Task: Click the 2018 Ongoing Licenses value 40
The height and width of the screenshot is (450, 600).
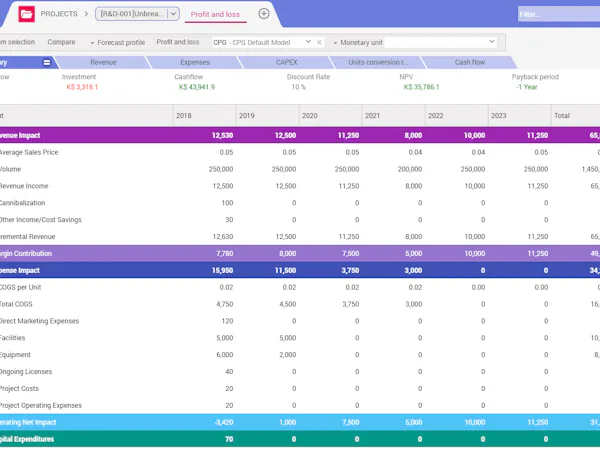Action: 229,372
